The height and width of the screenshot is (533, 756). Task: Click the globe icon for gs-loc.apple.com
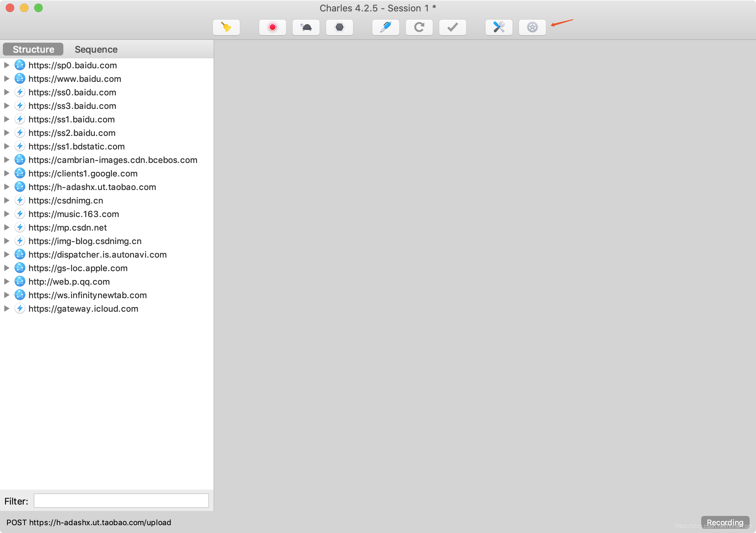(x=20, y=268)
